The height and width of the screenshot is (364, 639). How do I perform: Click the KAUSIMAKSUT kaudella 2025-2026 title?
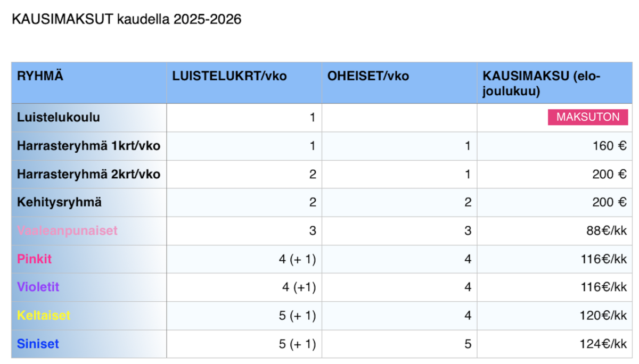coord(127,20)
